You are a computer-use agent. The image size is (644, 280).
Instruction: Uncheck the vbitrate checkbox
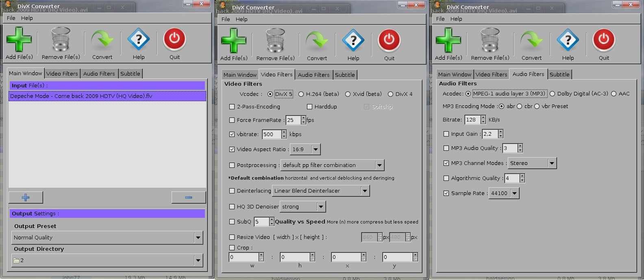click(232, 135)
